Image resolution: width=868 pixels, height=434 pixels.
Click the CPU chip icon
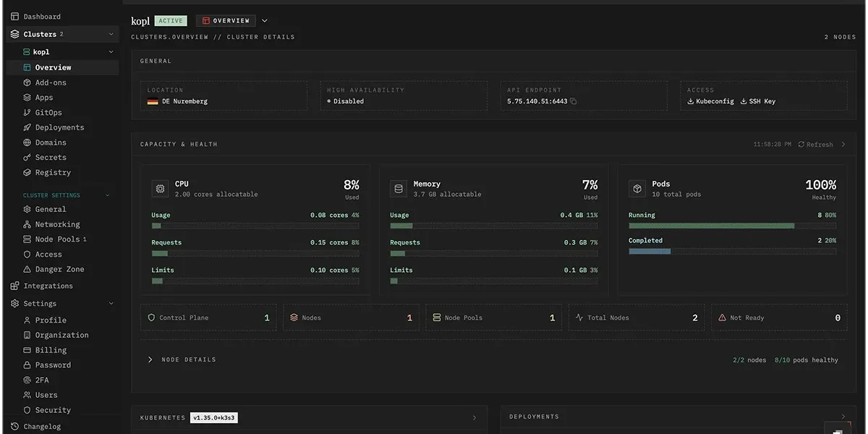160,189
